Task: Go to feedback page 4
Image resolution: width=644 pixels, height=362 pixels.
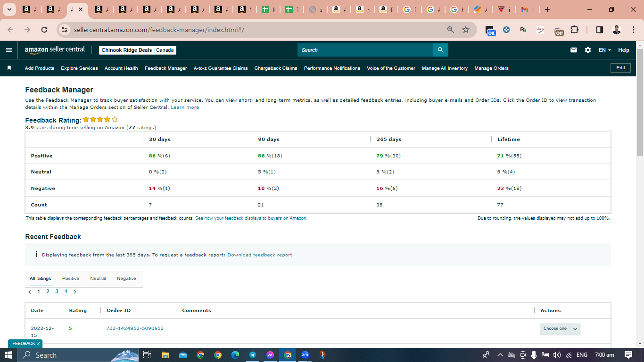Action: coord(66,291)
